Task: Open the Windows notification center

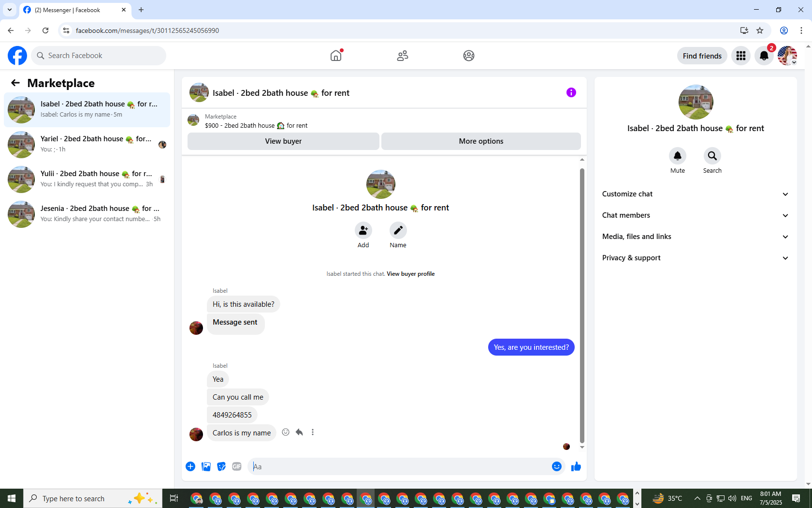Action: pos(797,498)
